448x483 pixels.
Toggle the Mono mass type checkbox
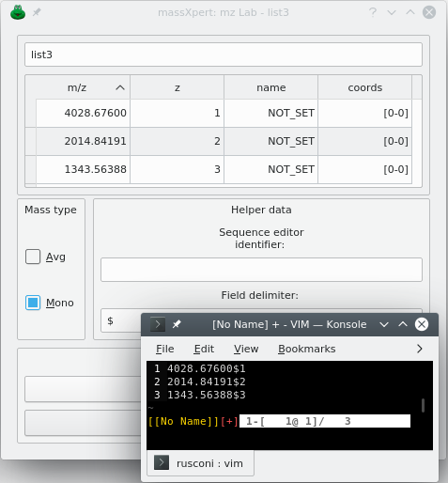coord(33,303)
